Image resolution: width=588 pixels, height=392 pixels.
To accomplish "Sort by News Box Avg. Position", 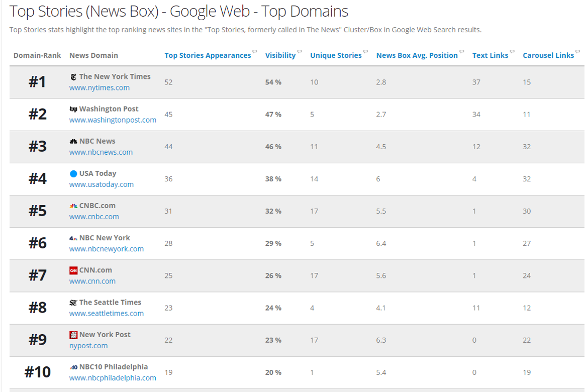I will pyautogui.click(x=417, y=55).
